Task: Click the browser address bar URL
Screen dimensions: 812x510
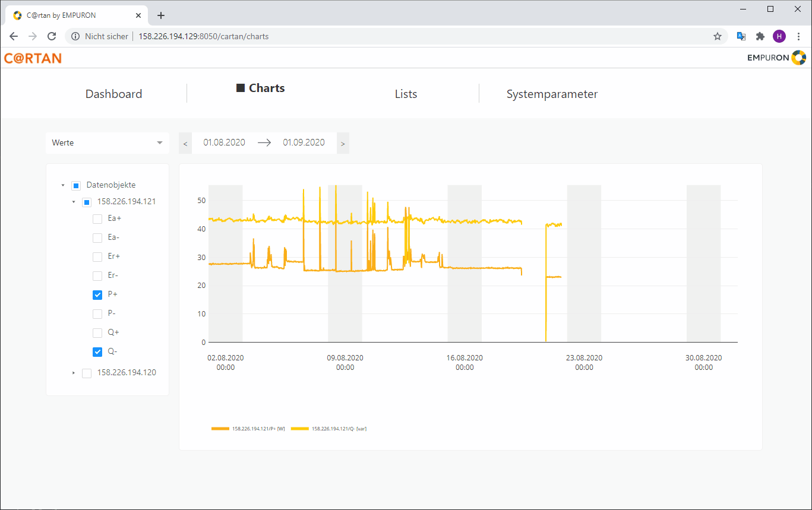Action: [203, 36]
